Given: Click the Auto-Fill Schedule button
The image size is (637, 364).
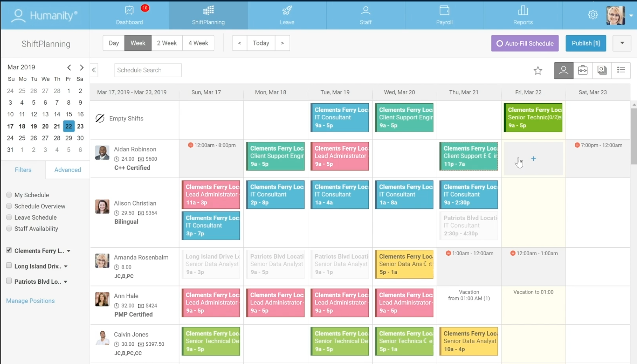Looking at the screenshot, I should (x=525, y=43).
